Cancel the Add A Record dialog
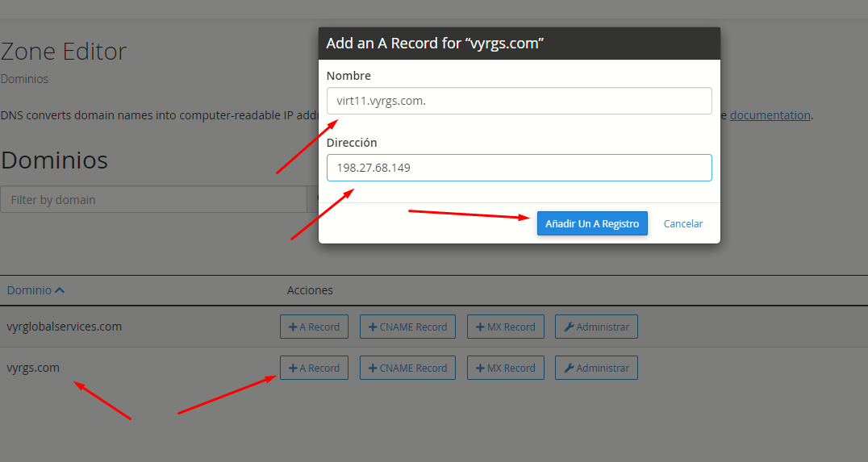 pyautogui.click(x=682, y=223)
